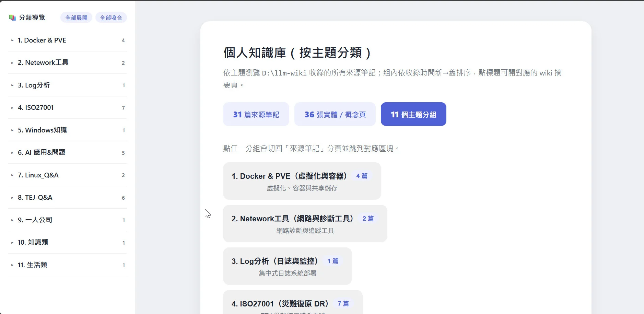Open 8. TEJ-Q&A in the sidebar
This screenshot has height=314, width=644.
point(68,198)
